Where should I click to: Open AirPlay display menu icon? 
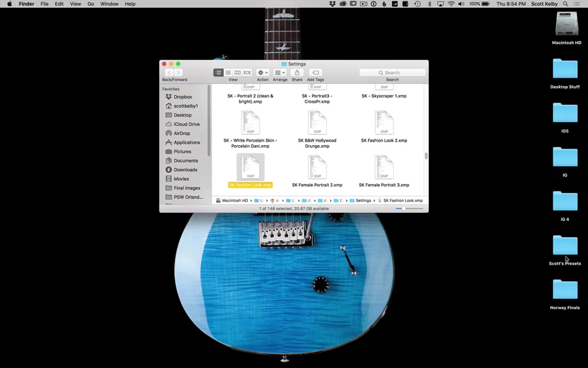coord(440,4)
